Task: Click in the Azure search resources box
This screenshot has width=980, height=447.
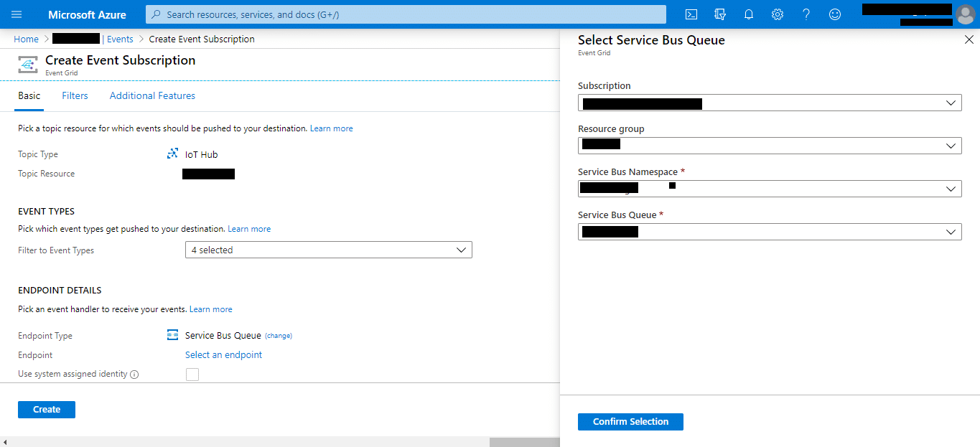Action: (406, 14)
